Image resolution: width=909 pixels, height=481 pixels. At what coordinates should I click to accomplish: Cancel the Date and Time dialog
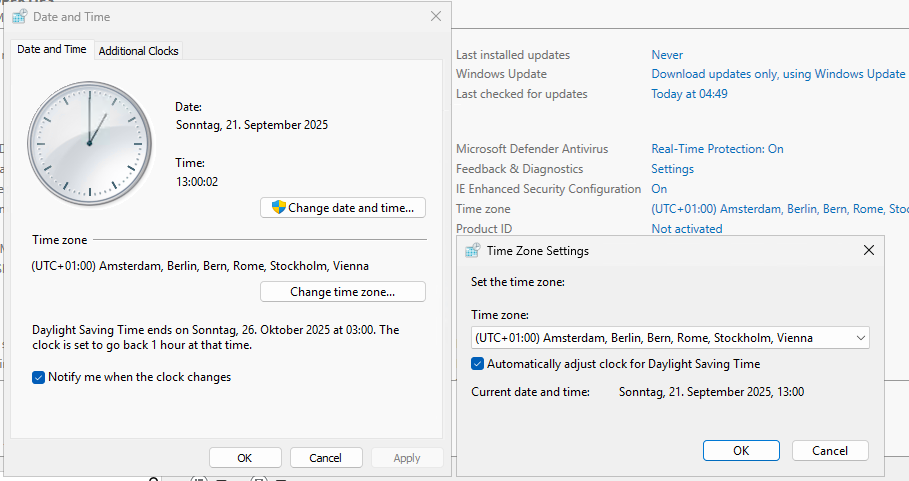pos(326,457)
